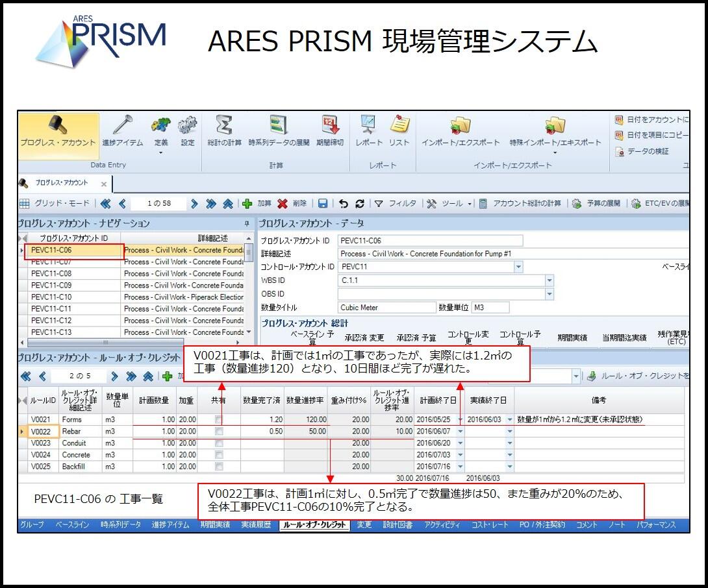Viewport: 708px width, 588px height.
Task: Expand the コントロール・アカウント ID dropdown
Action: tap(518, 267)
